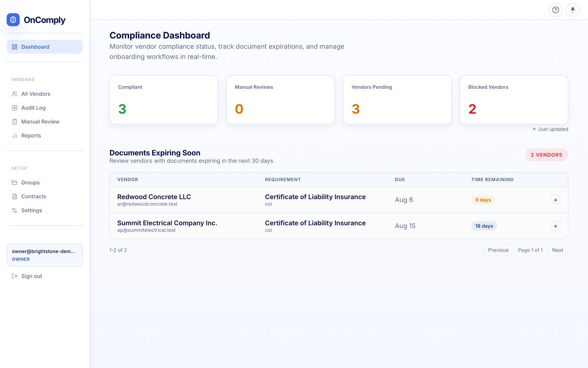This screenshot has width=588, height=368.
Task: Click the Contracts document icon
Action: [15, 197]
